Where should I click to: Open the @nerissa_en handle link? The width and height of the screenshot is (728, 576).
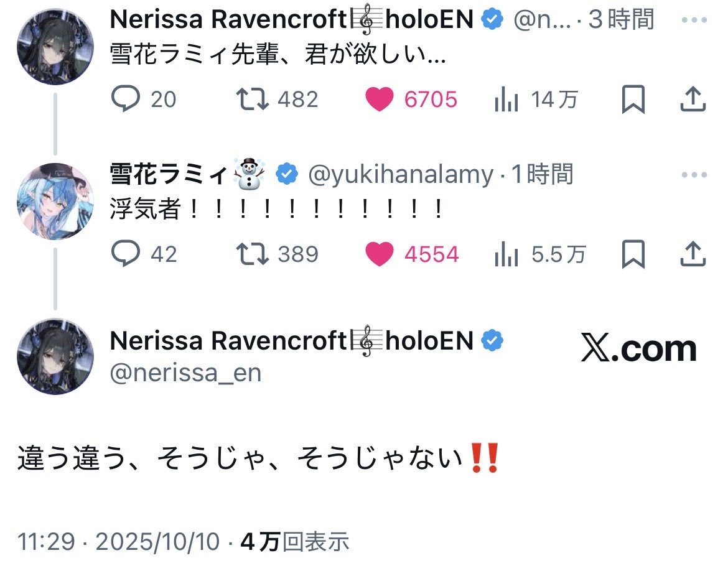click(x=185, y=373)
